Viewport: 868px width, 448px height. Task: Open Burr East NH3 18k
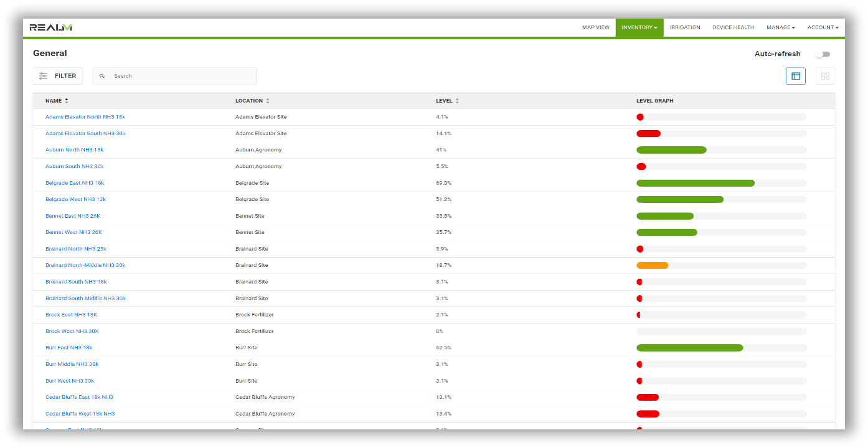(69, 348)
